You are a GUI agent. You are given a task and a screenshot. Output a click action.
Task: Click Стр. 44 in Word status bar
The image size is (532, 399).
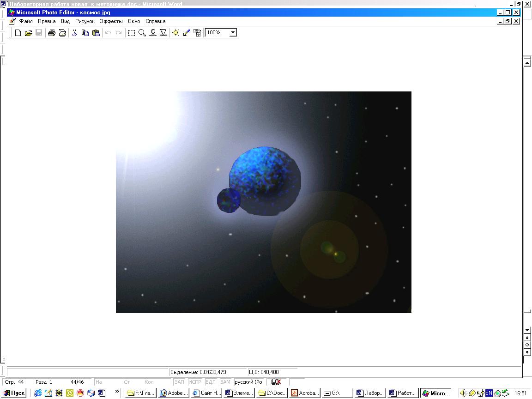tap(14, 382)
